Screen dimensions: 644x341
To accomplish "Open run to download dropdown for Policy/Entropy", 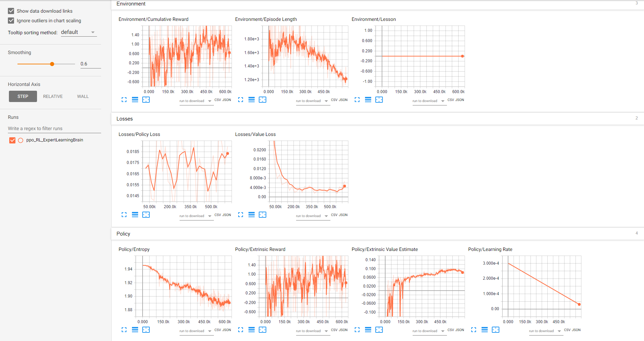I will (196, 331).
